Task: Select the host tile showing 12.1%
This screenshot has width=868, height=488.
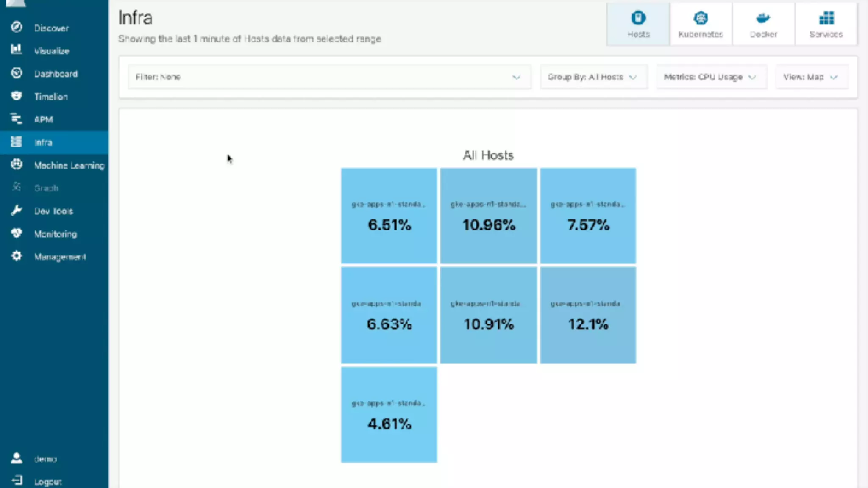Action: point(588,315)
